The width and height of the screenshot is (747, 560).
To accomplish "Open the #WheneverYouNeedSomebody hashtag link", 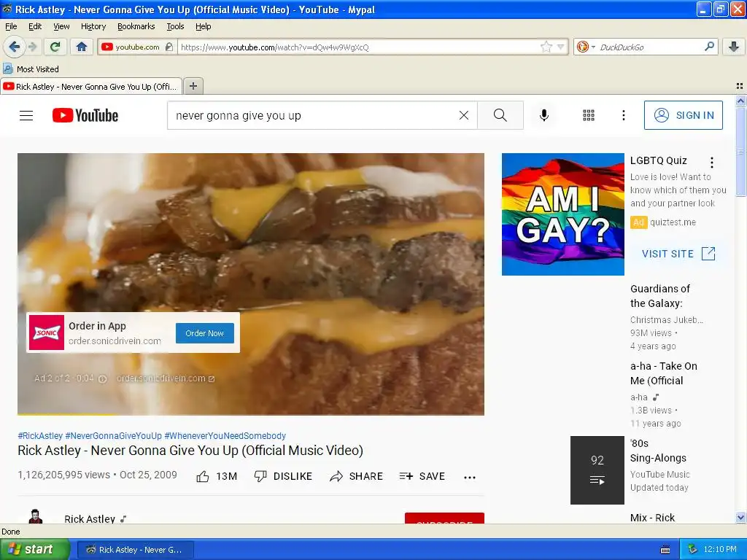I will 225,436.
